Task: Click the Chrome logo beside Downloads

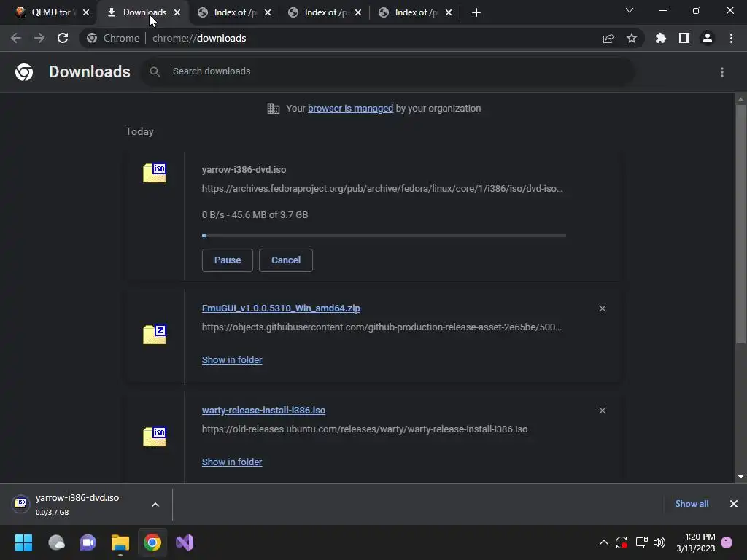Action: (x=24, y=72)
